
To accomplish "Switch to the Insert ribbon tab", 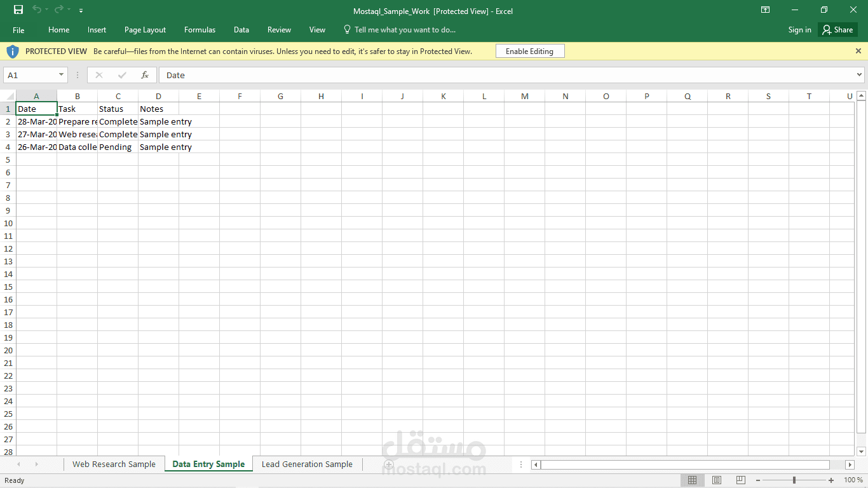I will tap(97, 30).
